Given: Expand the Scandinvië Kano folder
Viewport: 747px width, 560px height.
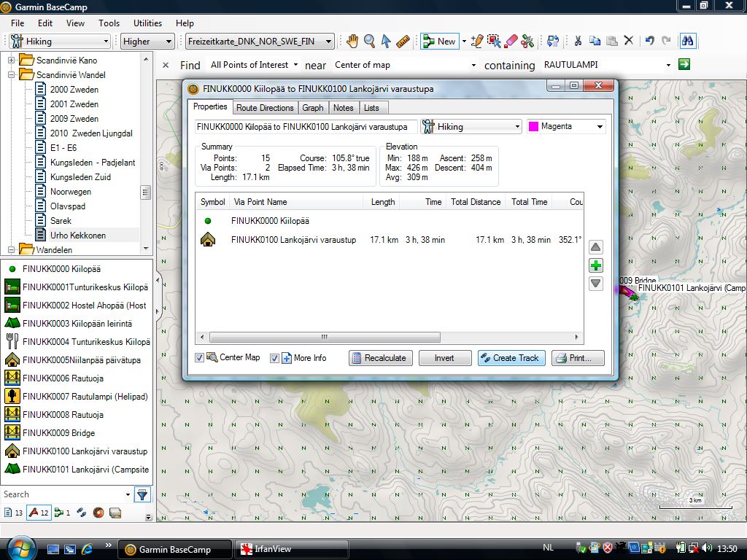Looking at the screenshot, I should click(12, 60).
